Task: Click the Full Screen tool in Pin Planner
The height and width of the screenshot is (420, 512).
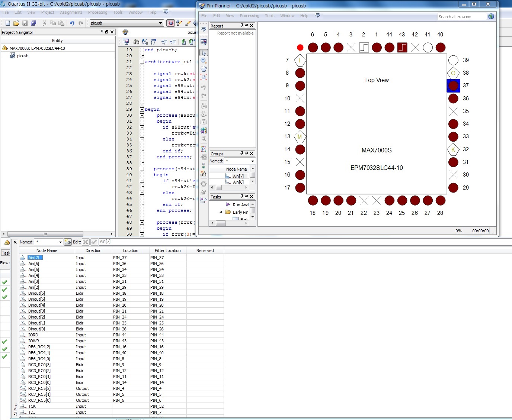Action: click(204, 77)
